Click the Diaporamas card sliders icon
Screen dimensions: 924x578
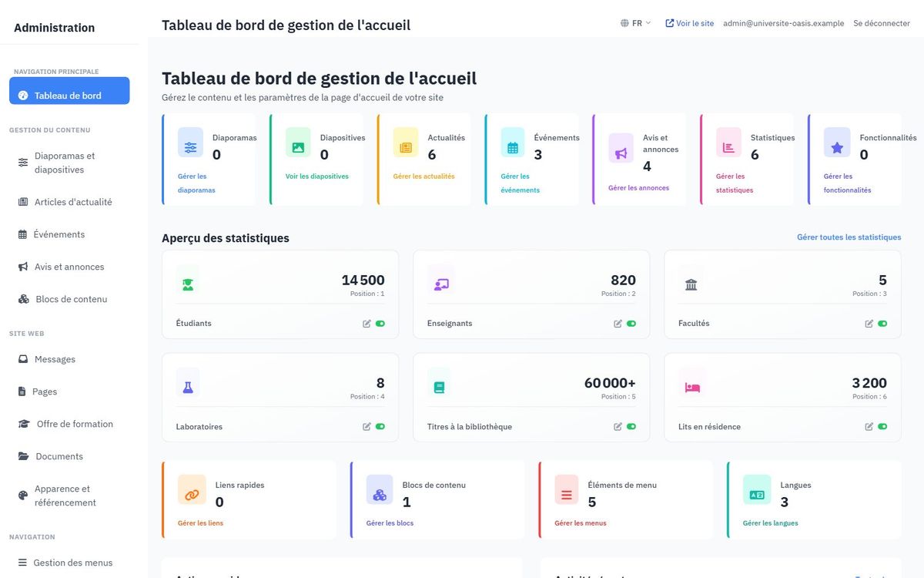(x=190, y=147)
